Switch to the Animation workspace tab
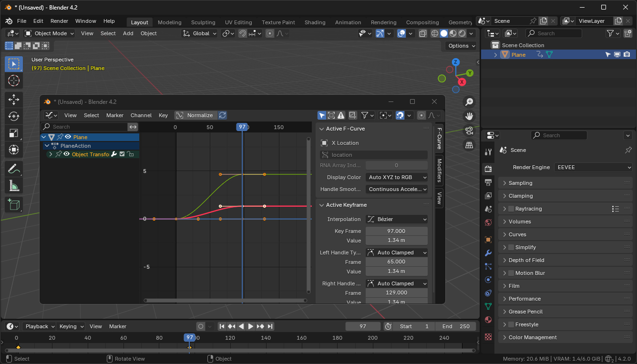 coord(348,22)
